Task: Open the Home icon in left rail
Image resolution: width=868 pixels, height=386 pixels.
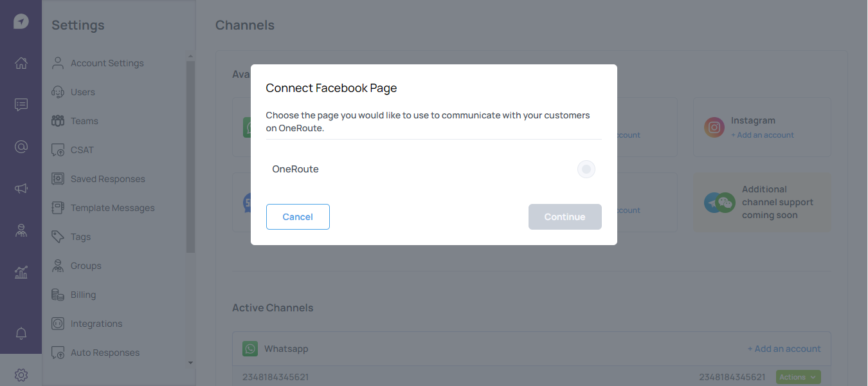Action: tap(21, 63)
